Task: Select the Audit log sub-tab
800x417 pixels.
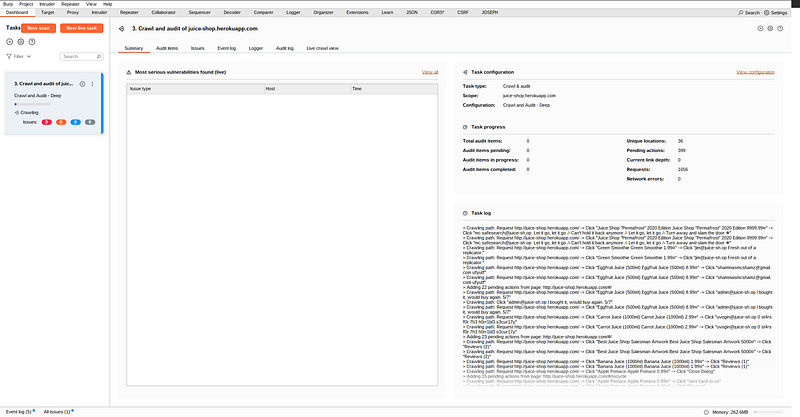Action: (285, 48)
